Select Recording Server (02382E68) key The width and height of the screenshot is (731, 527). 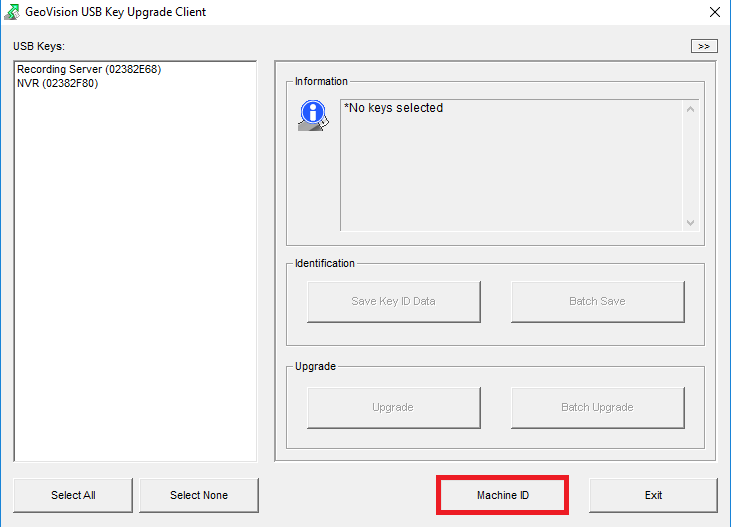[x=89, y=69]
